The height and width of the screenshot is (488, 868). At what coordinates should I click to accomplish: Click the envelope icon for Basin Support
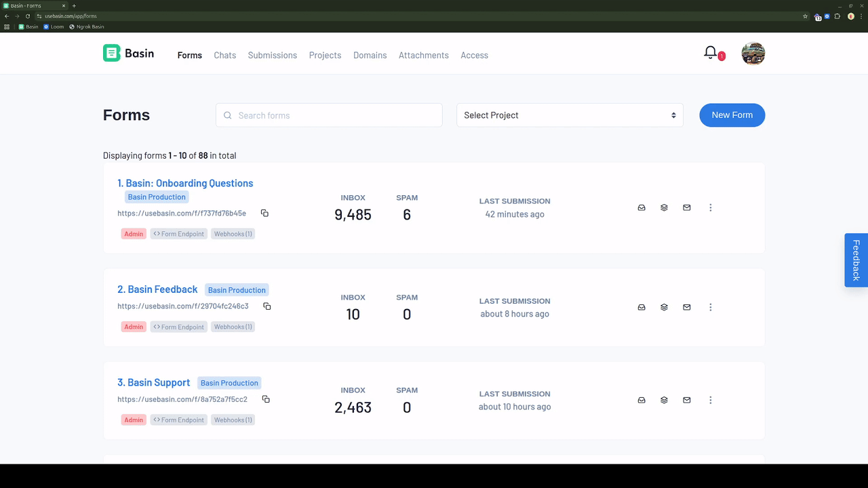(x=687, y=401)
